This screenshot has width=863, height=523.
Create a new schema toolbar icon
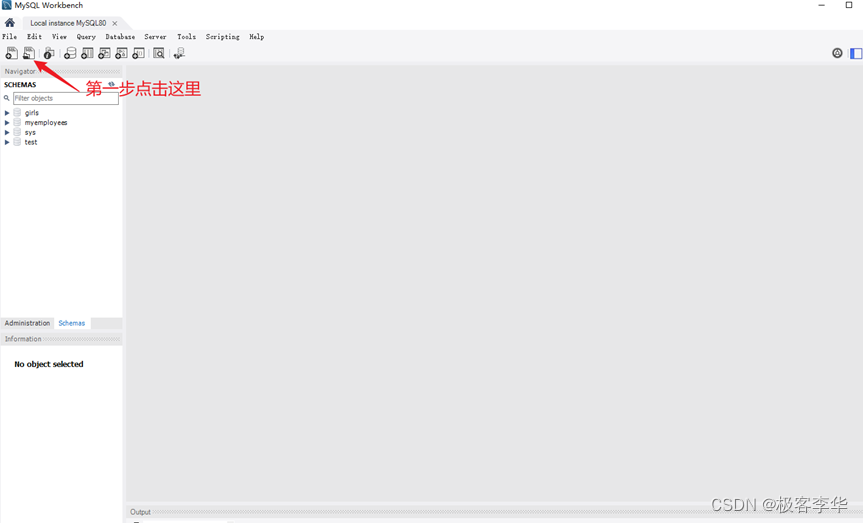coord(70,53)
